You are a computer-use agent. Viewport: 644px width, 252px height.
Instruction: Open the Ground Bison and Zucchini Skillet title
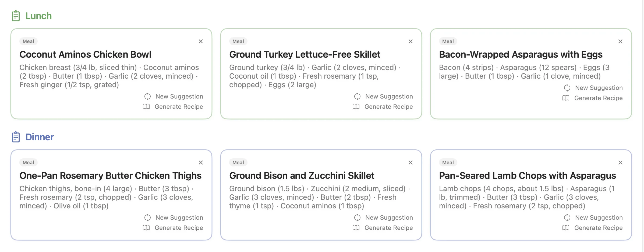coord(302,176)
